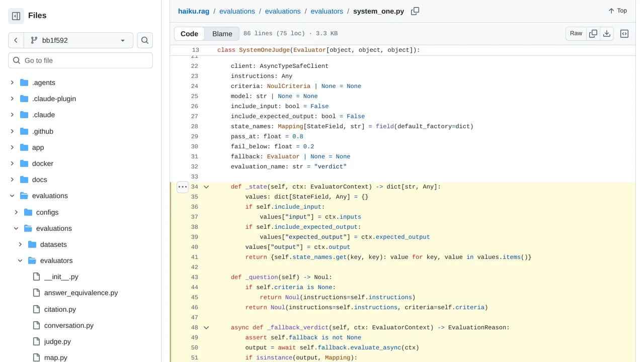Click the configs folder icon
This screenshot has height=362, width=644.
(x=28, y=212)
